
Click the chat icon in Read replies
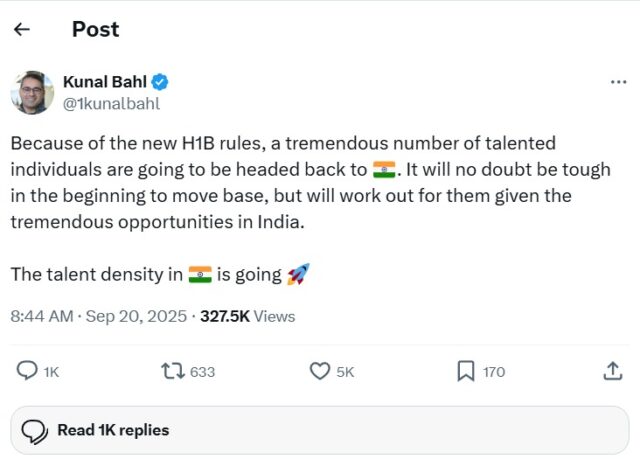(x=35, y=431)
